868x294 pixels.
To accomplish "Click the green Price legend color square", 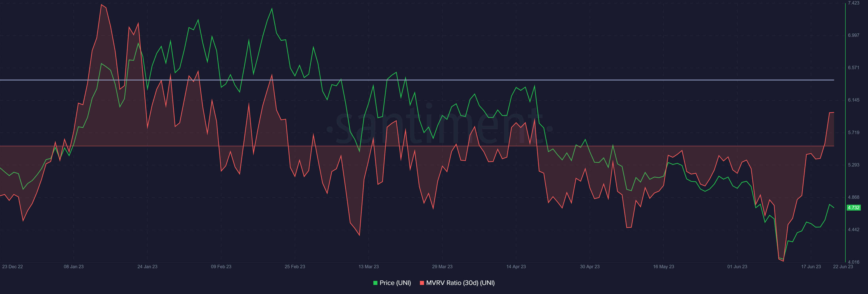I will [375, 283].
